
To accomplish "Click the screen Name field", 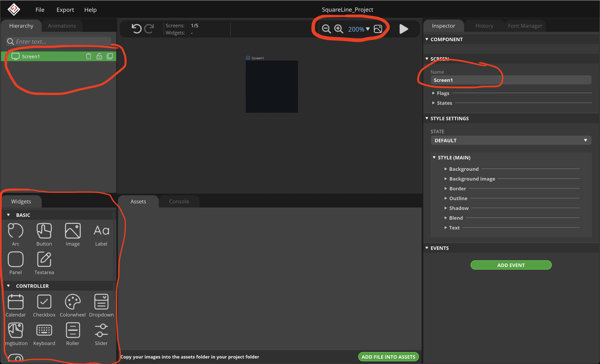I will click(x=511, y=80).
